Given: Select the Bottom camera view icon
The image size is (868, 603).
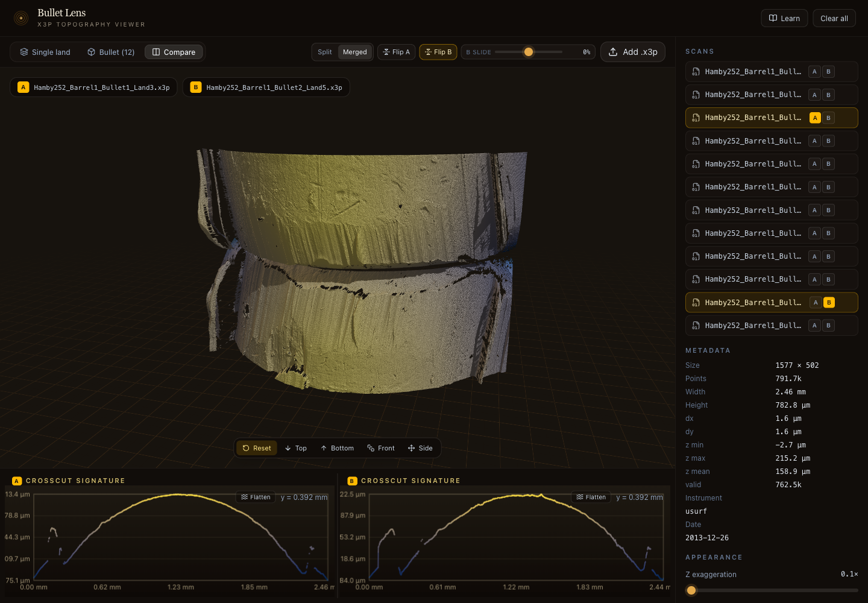Looking at the screenshot, I should tap(325, 448).
